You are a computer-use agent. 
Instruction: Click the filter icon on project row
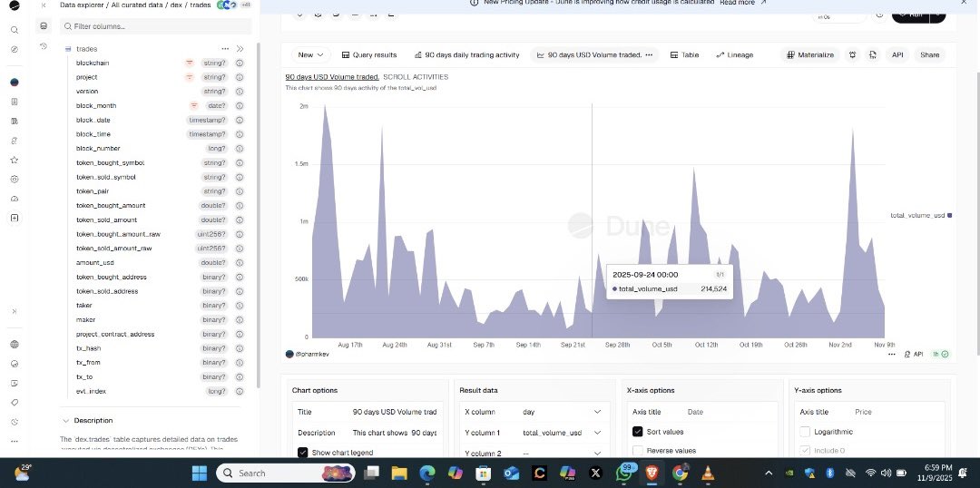click(x=190, y=77)
